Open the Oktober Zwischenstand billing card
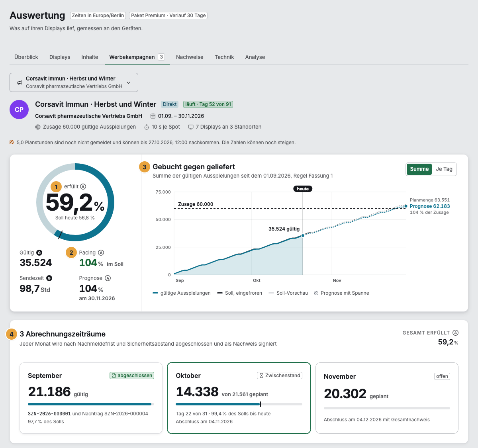This screenshot has height=448, width=478. [239, 398]
